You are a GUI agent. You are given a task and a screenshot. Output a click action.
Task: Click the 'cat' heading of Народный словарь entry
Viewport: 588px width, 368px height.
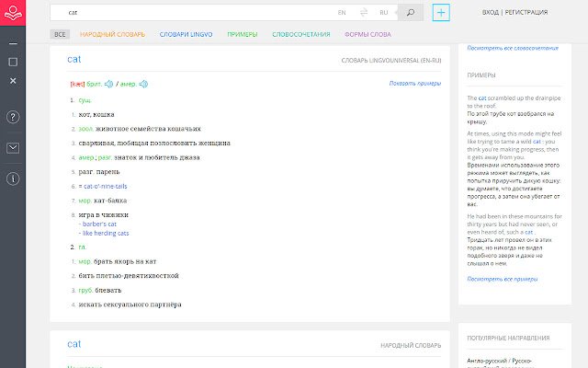73,344
